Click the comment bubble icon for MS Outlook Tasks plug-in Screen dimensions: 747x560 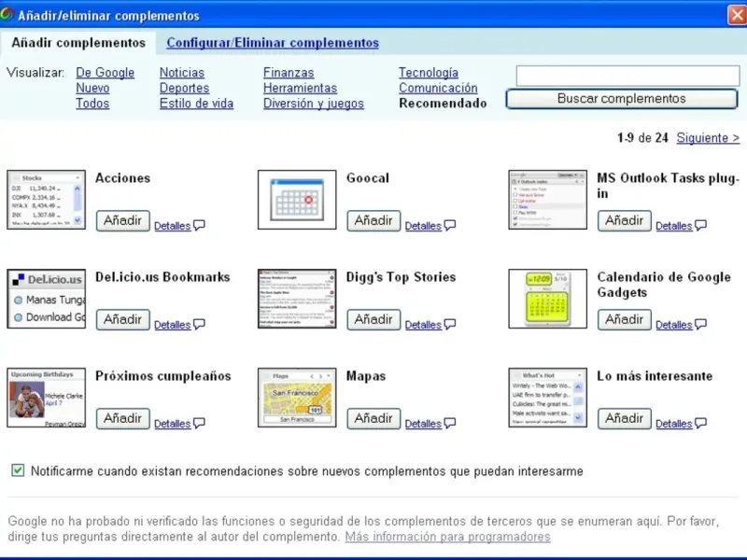pos(700,225)
